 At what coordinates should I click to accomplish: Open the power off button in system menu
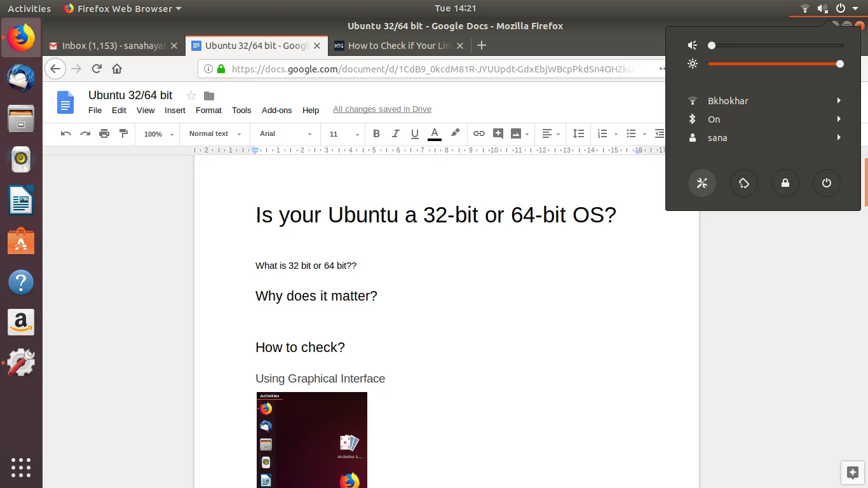[827, 183]
